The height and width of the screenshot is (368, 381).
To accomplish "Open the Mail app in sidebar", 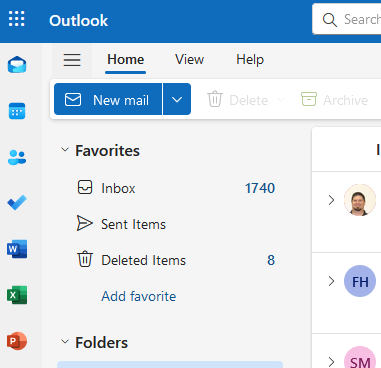I will click(17, 64).
